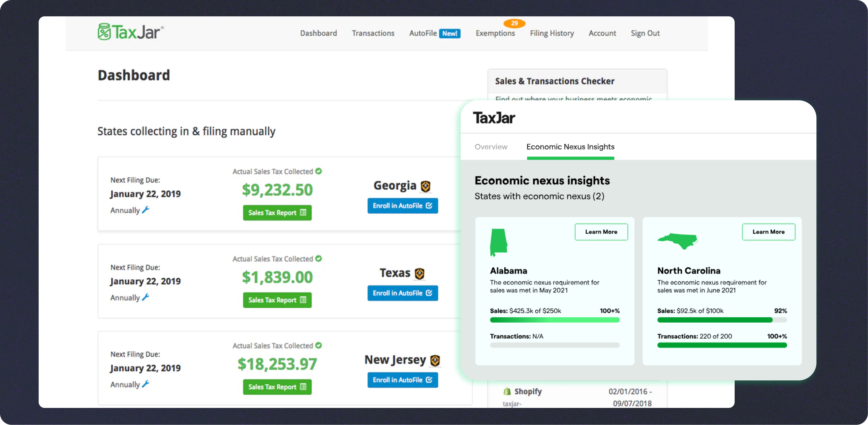Click Georgia's green verified checkmark icon

click(x=318, y=171)
